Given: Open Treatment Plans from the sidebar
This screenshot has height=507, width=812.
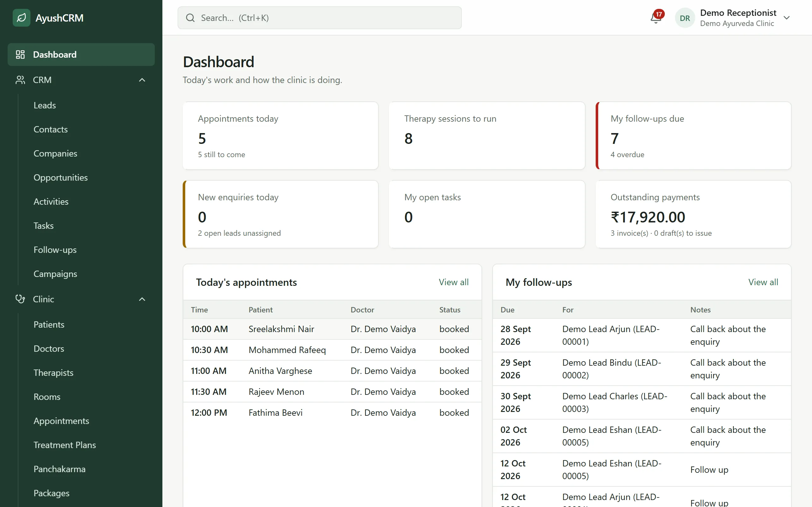Looking at the screenshot, I should point(65,445).
